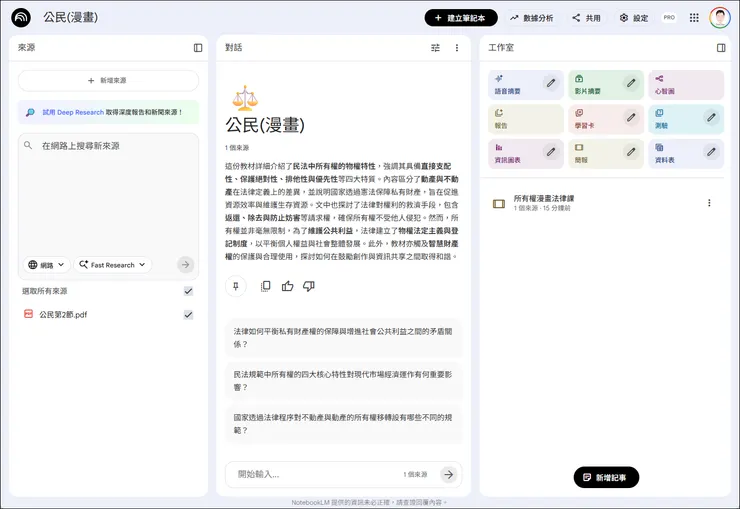Open the 網路 source type dropdown

point(46,265)
